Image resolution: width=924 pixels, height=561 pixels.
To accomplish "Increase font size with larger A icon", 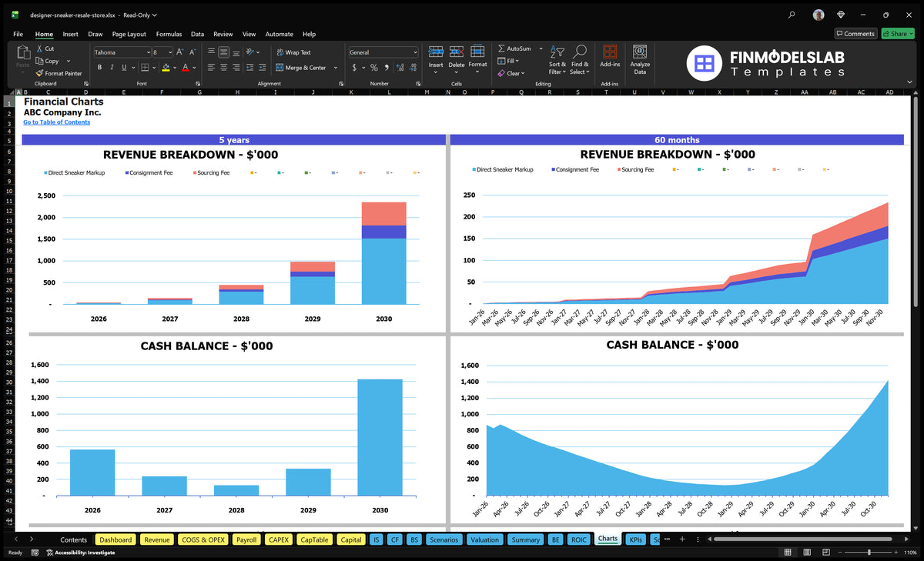I will [x=180, y=52].
